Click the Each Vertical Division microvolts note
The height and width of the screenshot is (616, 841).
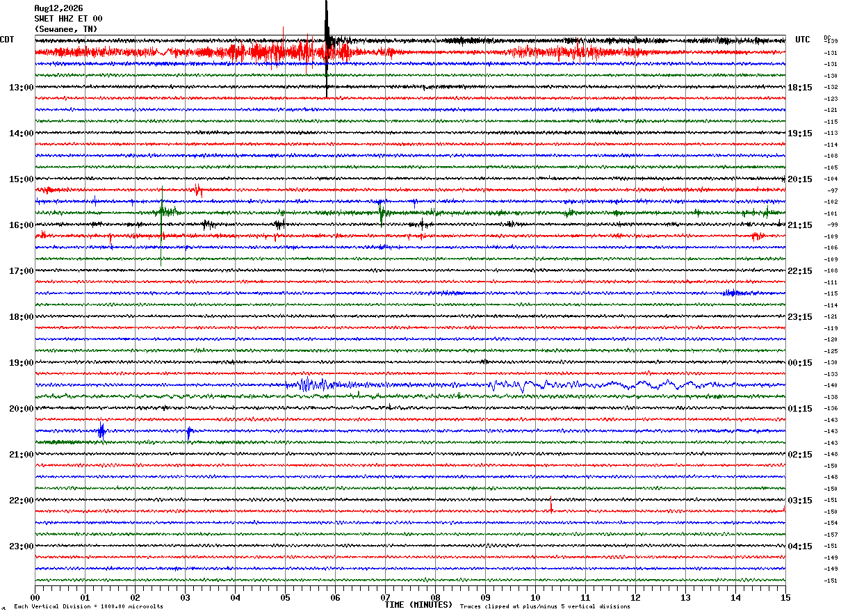coord(88,607)
